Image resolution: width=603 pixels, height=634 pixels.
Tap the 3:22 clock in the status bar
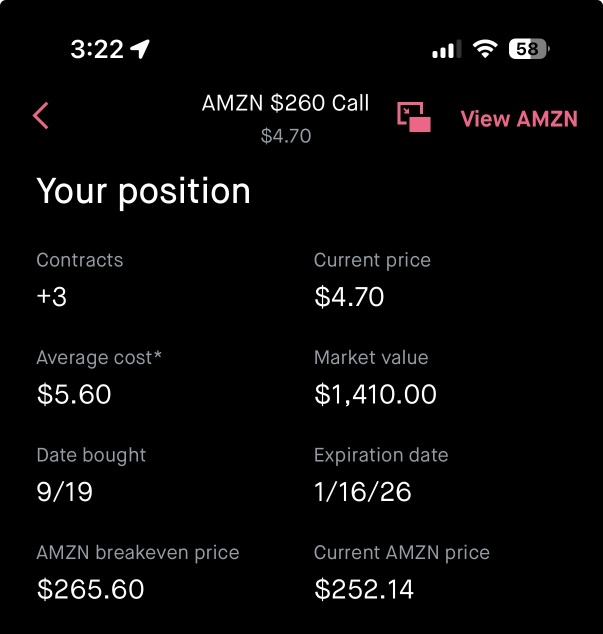point(95,49)
